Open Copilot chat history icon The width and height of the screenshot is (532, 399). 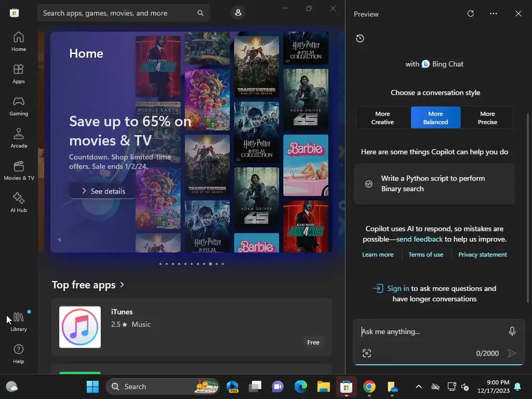360,38
